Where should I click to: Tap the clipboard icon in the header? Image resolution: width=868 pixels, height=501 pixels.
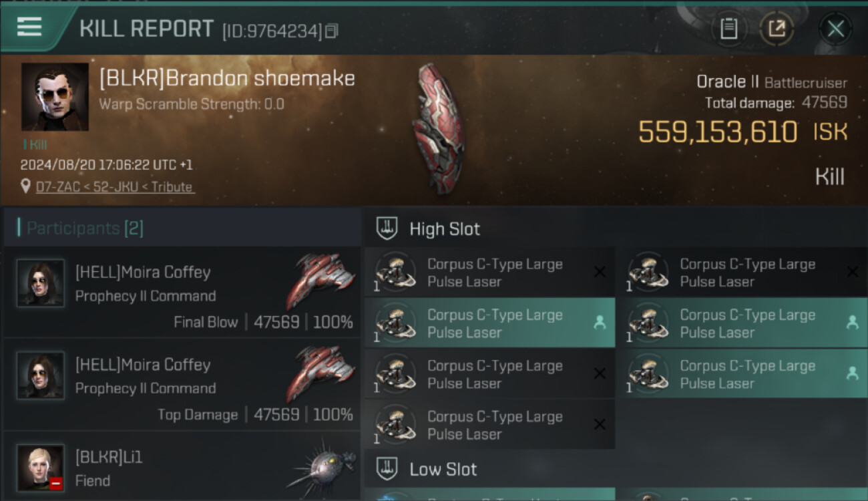coord(728,29)
